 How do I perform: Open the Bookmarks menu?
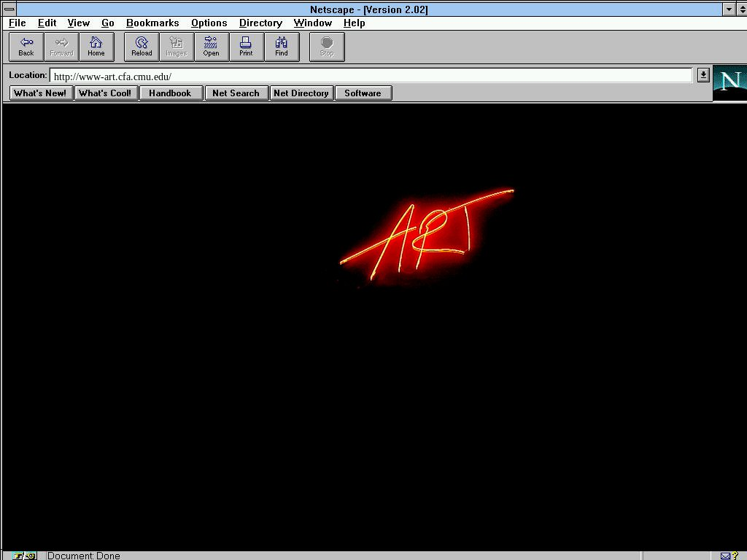[152, 23]
